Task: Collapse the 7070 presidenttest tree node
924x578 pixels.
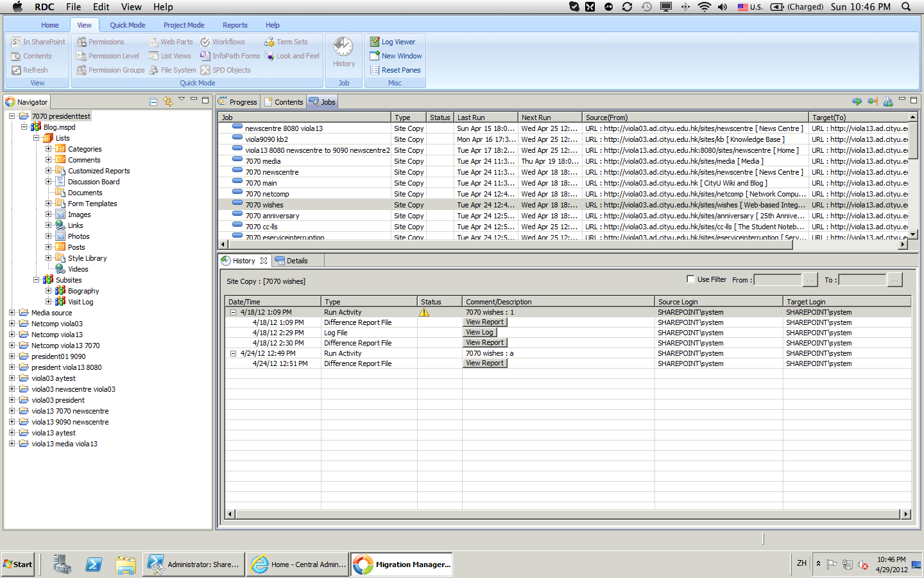Action: pos(12,116)
